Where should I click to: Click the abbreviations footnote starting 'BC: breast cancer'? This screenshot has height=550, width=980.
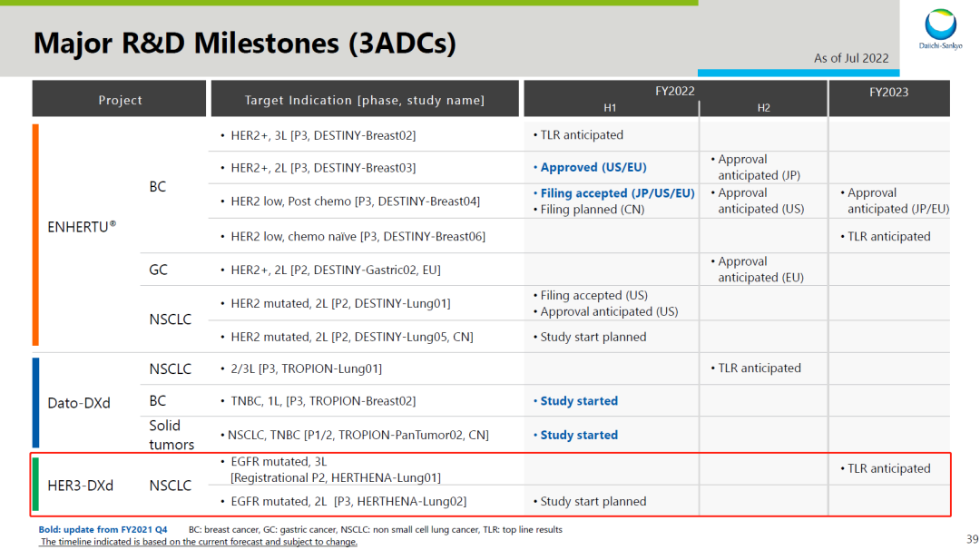tap(375, 529)
